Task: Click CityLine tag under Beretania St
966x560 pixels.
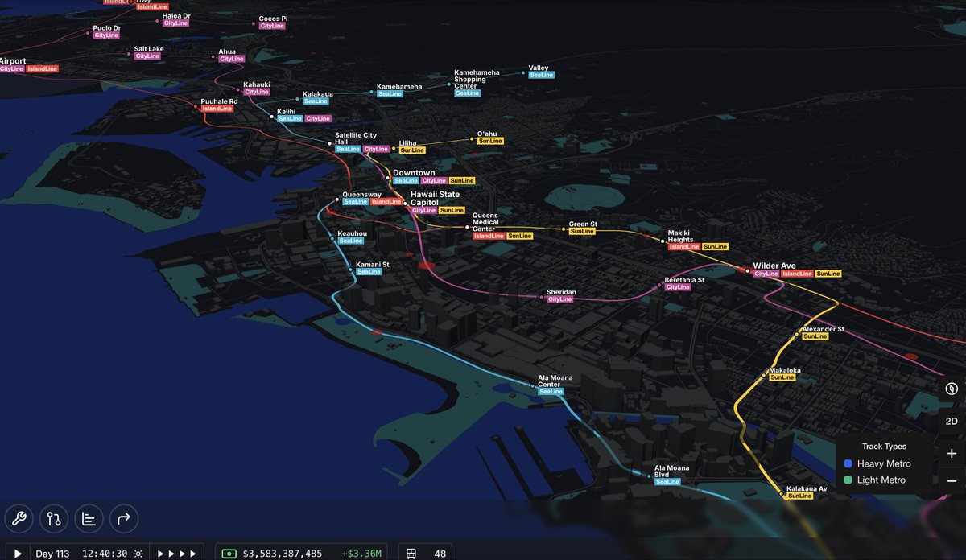Action: point(678,287)
